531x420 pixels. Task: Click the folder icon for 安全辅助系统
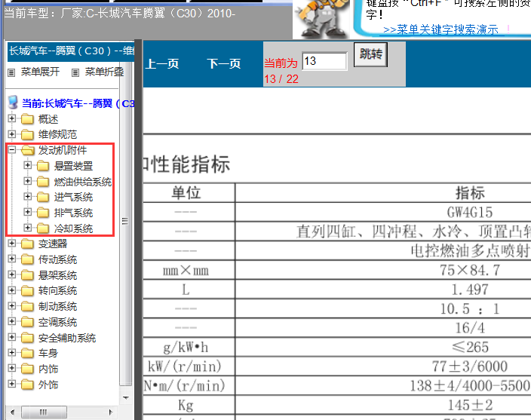point(27,338)
